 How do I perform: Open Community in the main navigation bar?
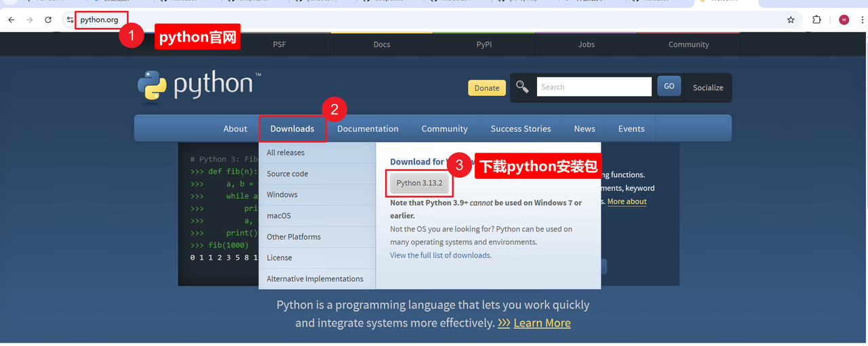445,128
